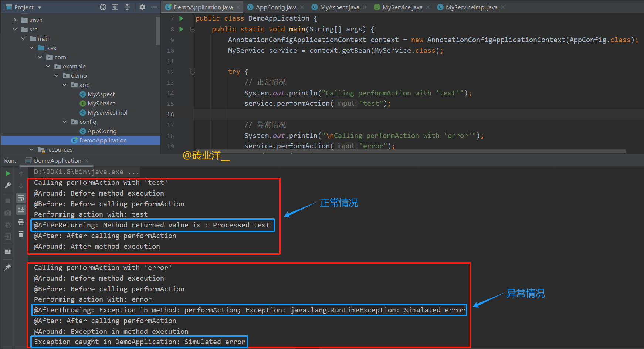Switch to the MyServiceImpl.java tab
The image size is (644, 349).
click(471, 7)
